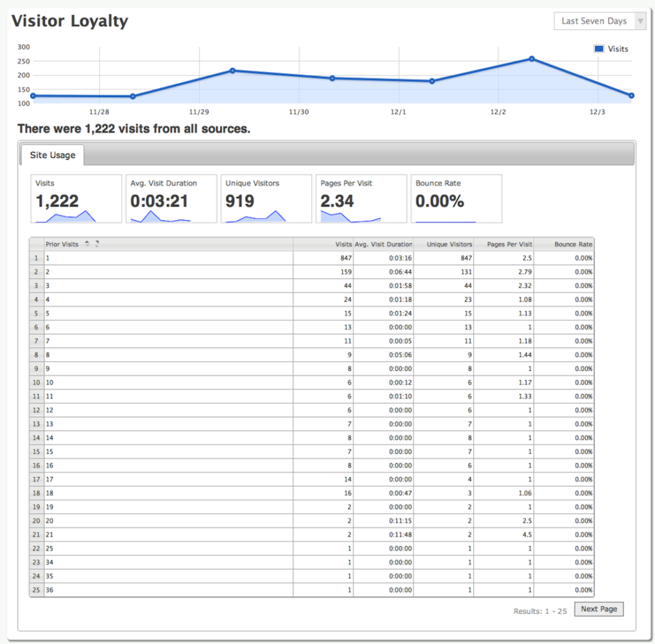Click the data point above 11/30 on the chart

[332, 78]
